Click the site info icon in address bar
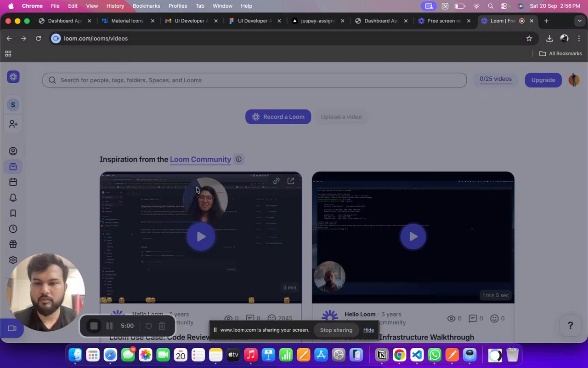The image size is (588, 368). click(x=56, y=39)
